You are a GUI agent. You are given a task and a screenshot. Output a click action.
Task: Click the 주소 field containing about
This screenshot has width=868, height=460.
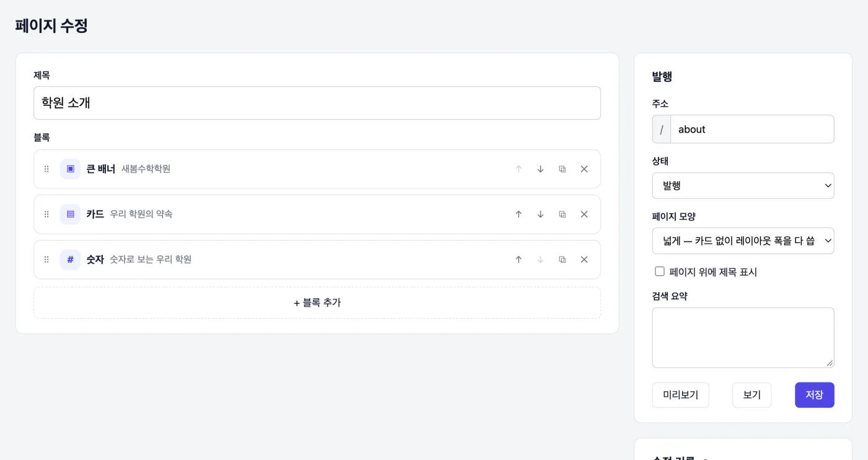point(752,129)
